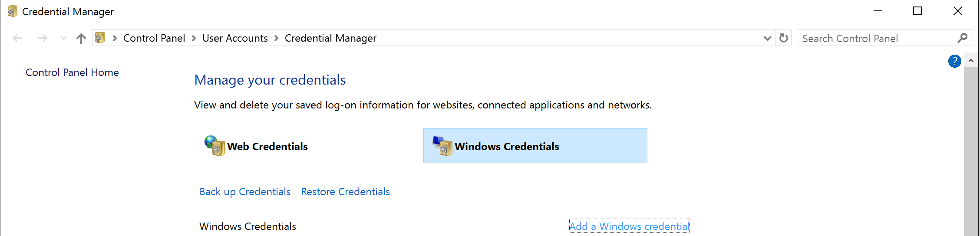This screenshot has width=980, height=236.
Task: Open the recent locations dropdown
Action: click(63, 38)
